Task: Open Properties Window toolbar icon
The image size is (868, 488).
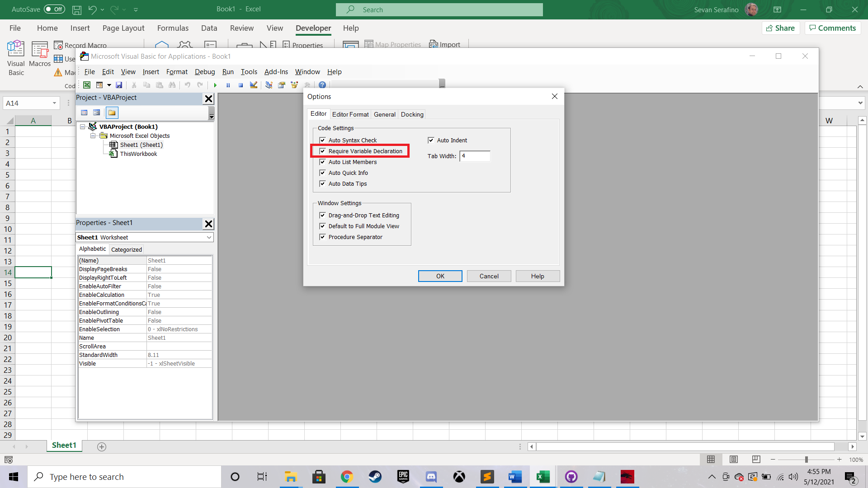Action: click(x=282, y=85)
